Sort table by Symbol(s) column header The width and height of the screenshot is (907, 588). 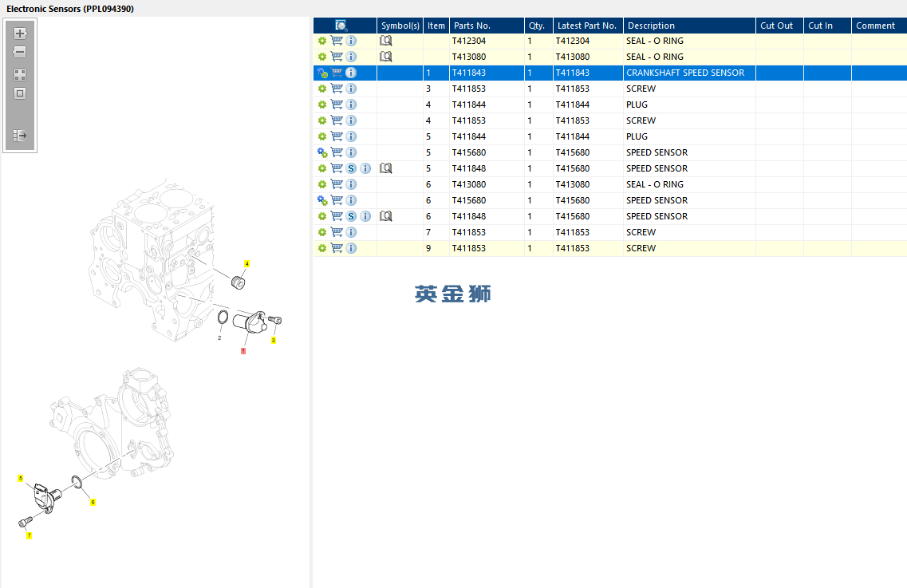coord(400,26)
